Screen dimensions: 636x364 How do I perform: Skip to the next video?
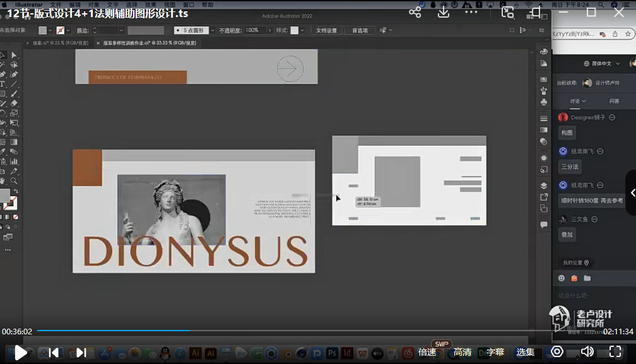click(x=81, y=352)
